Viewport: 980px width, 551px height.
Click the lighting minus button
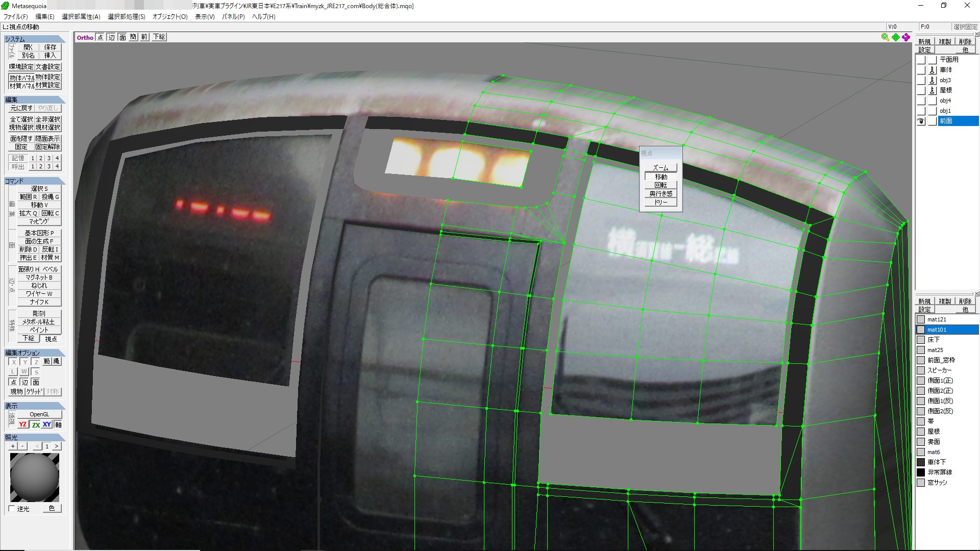pos(22,446)
